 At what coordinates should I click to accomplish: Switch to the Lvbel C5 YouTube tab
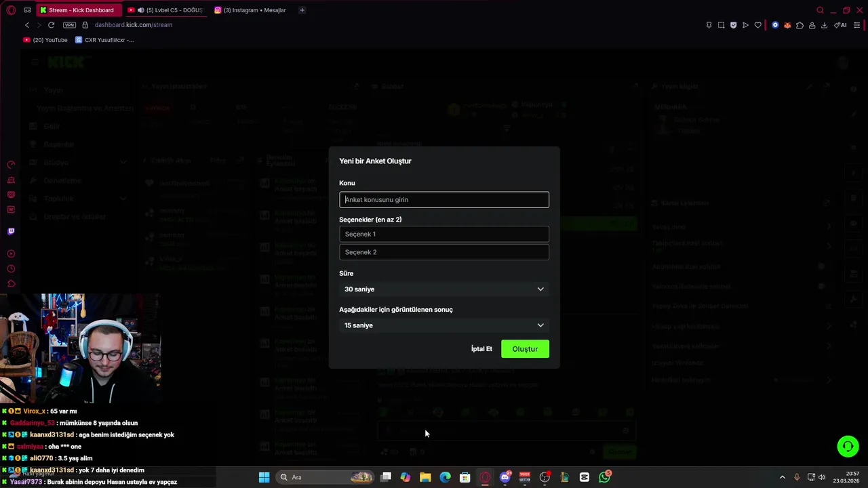[x=166, y=10]
